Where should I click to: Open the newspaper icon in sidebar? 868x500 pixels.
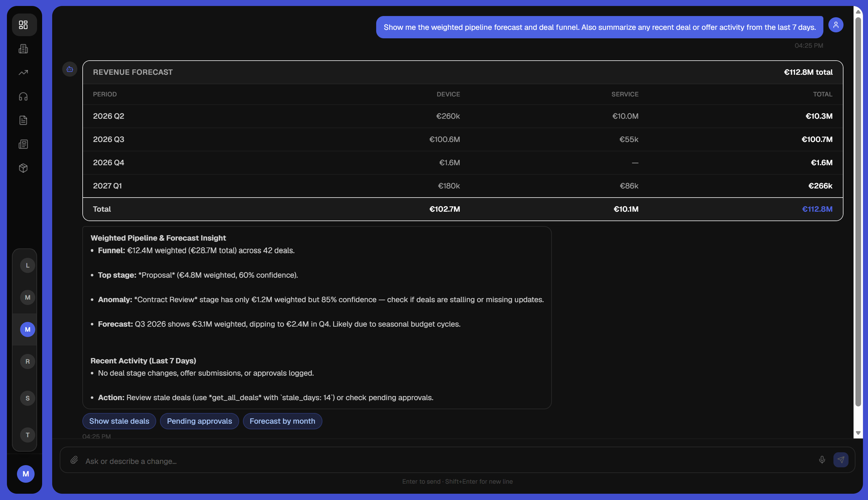coord(23,144)
